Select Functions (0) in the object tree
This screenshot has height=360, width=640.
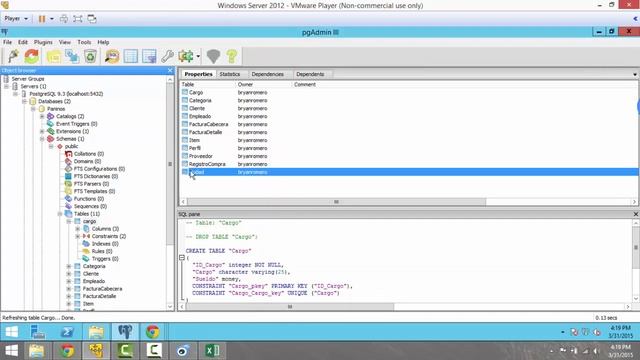pyautogui.click(x=89, y=199)
